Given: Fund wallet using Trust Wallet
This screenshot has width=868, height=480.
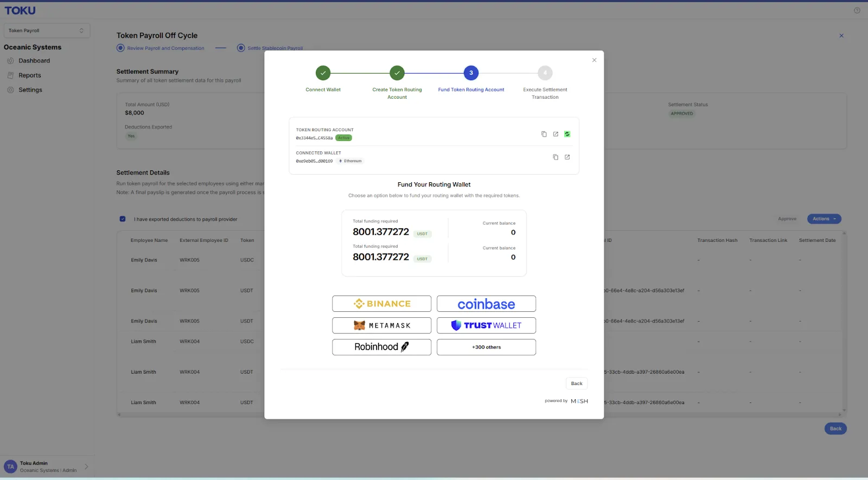Looking at the screenshot, I should 486,325.
